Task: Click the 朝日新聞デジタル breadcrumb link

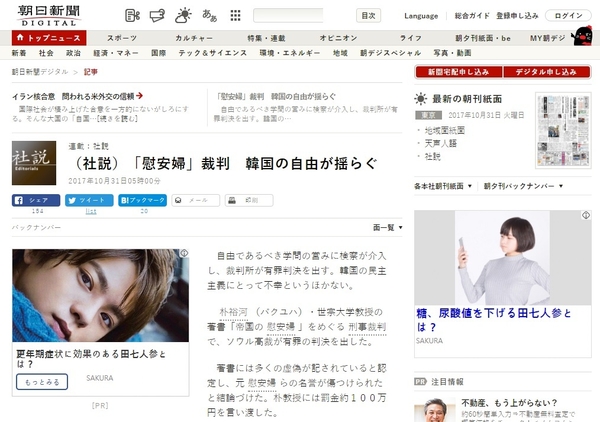Action: [40, 72]
